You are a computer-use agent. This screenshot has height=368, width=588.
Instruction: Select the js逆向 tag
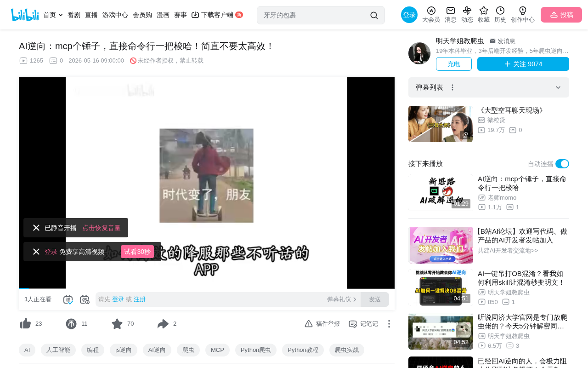124,350
